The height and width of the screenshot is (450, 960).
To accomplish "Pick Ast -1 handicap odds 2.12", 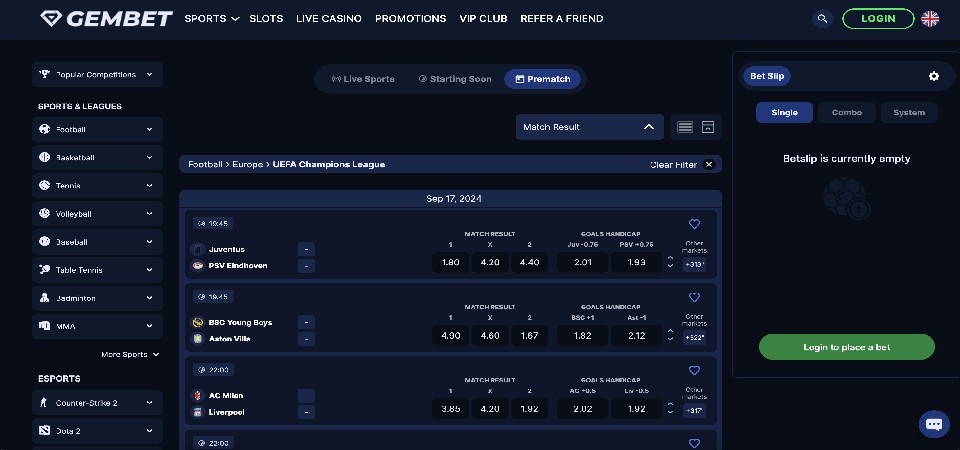I will tap(637, 336).
